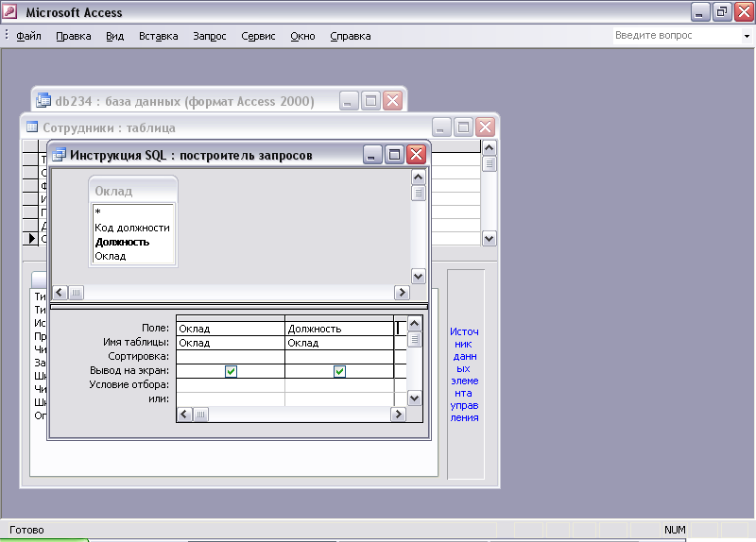The height and width of the screenshot is (542, 756).
Task: Open the Файл menu
Action: click(28, 36)
